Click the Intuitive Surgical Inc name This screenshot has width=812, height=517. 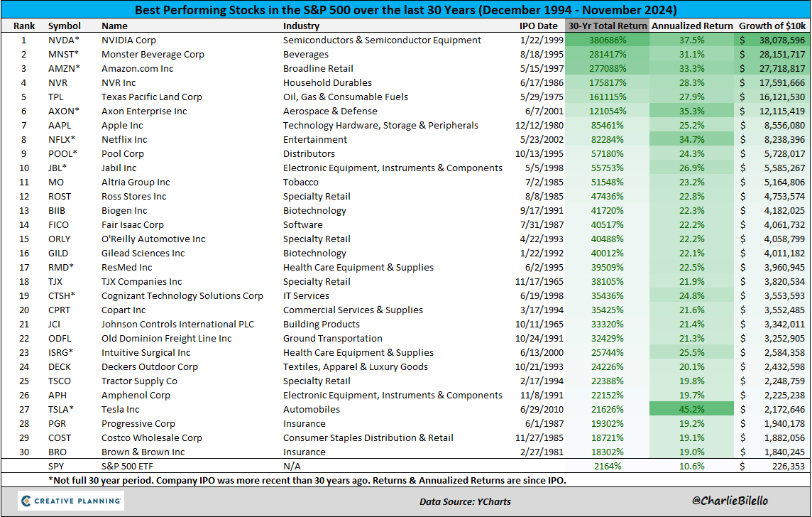(146, 353)
